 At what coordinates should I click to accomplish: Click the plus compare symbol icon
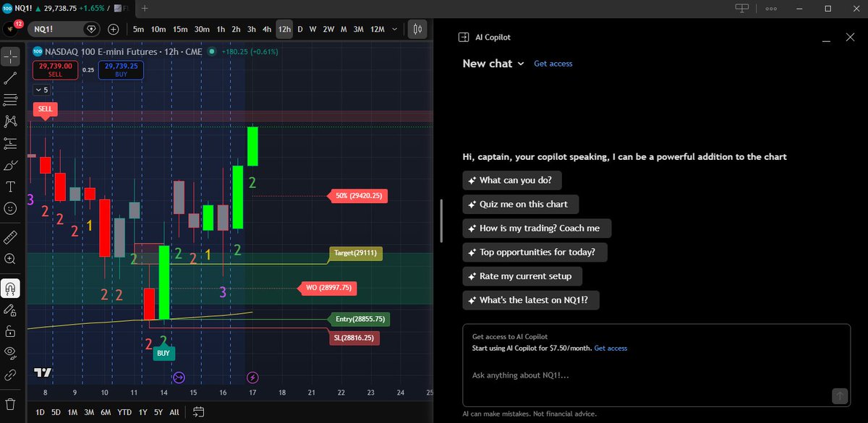pos(114,30)
